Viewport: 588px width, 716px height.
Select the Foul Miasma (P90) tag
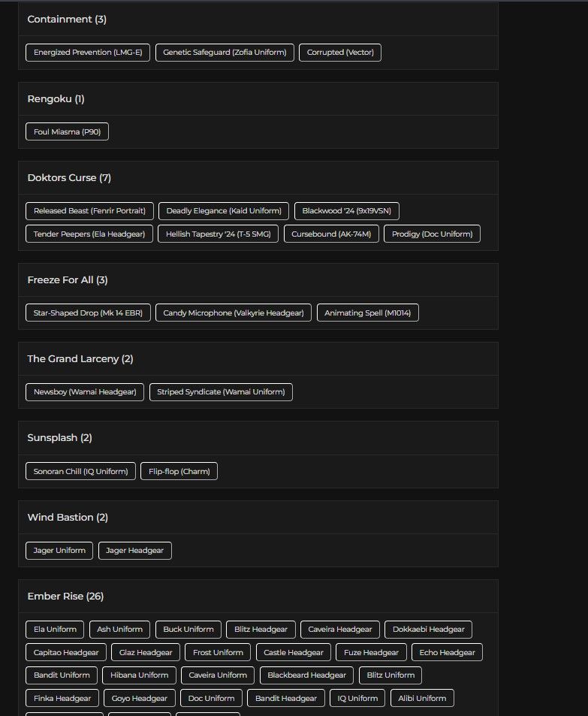(x=67, y=131)
